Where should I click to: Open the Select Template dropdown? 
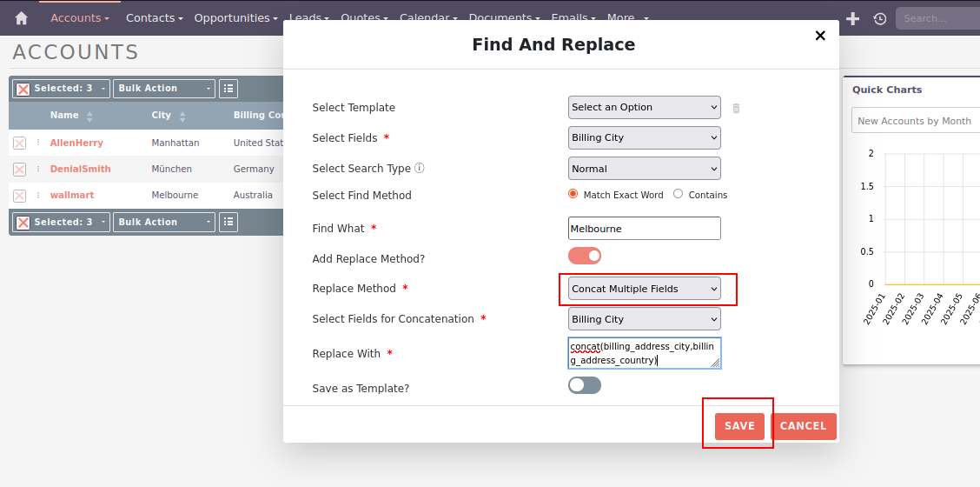[644, 107]
